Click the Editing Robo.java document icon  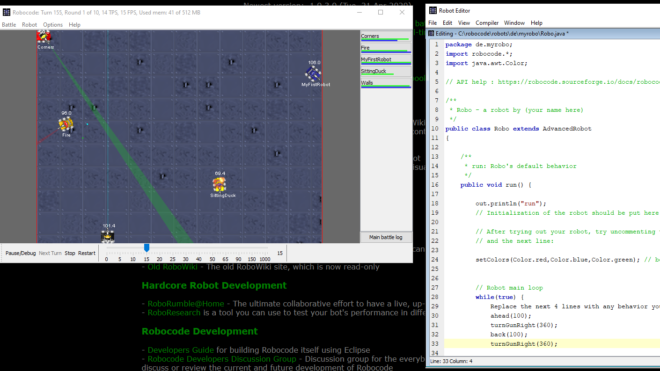tap(431, 33)
